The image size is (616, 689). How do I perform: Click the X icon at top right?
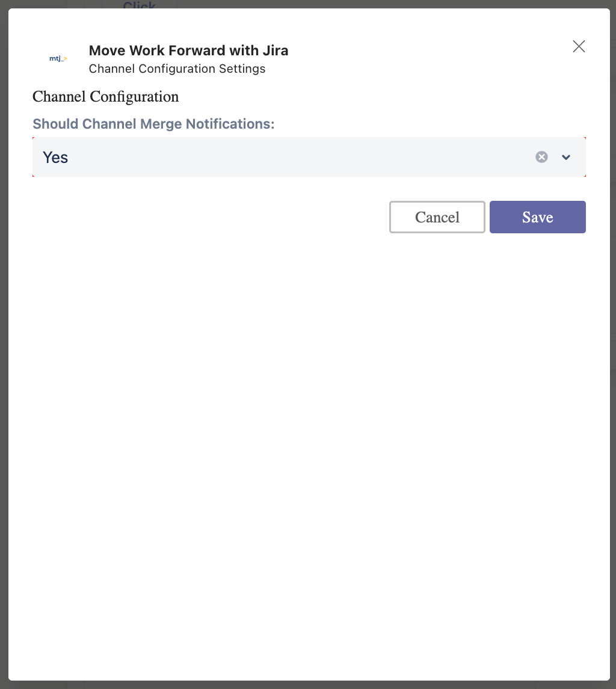579,46
